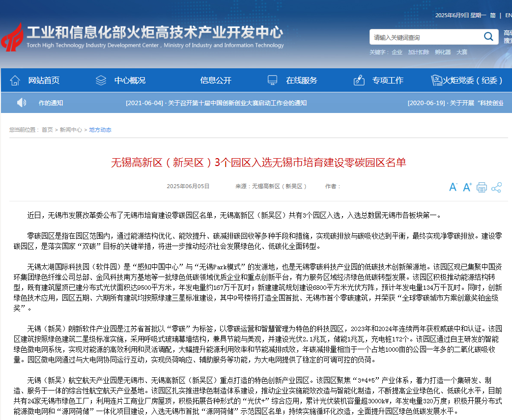
Task: Open the 信息公开 menu
Action: pyautogui.click(x=216, y=80)
